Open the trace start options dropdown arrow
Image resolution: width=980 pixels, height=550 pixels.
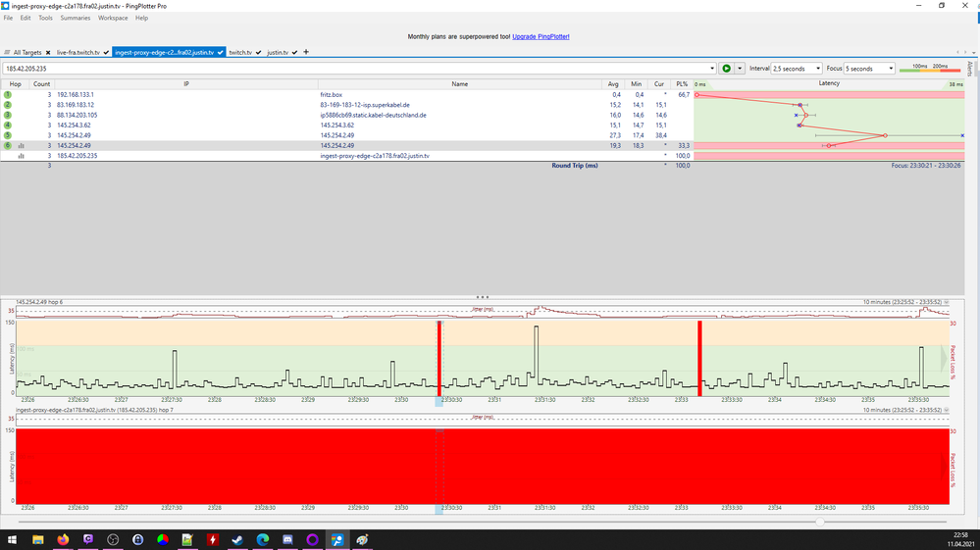click(x=740, y=69)
